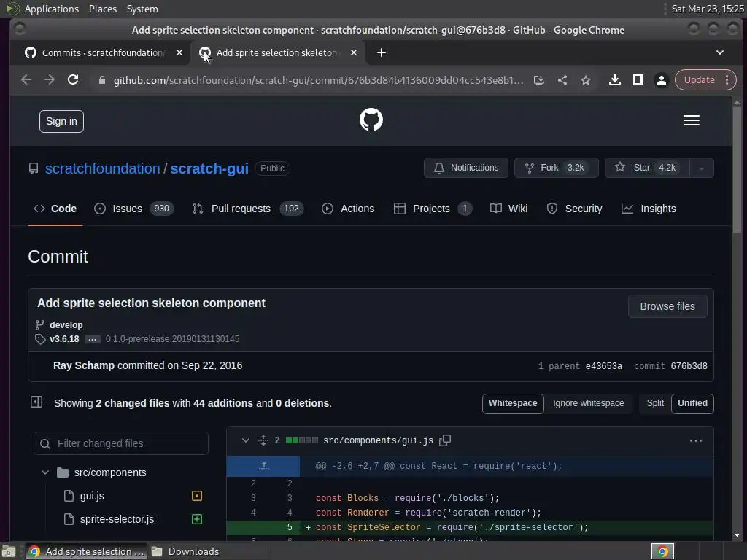Open a new browser tab

pos(381,52)
